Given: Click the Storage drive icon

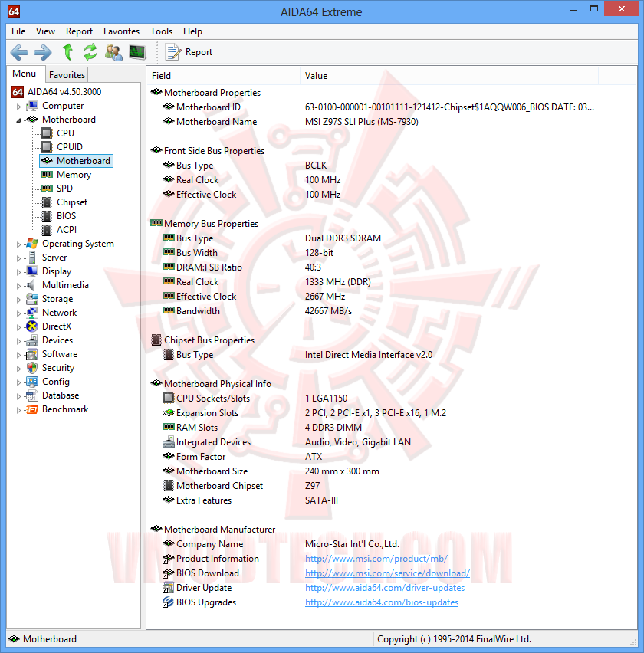Looking at the screenshot, I should (32, 299).
